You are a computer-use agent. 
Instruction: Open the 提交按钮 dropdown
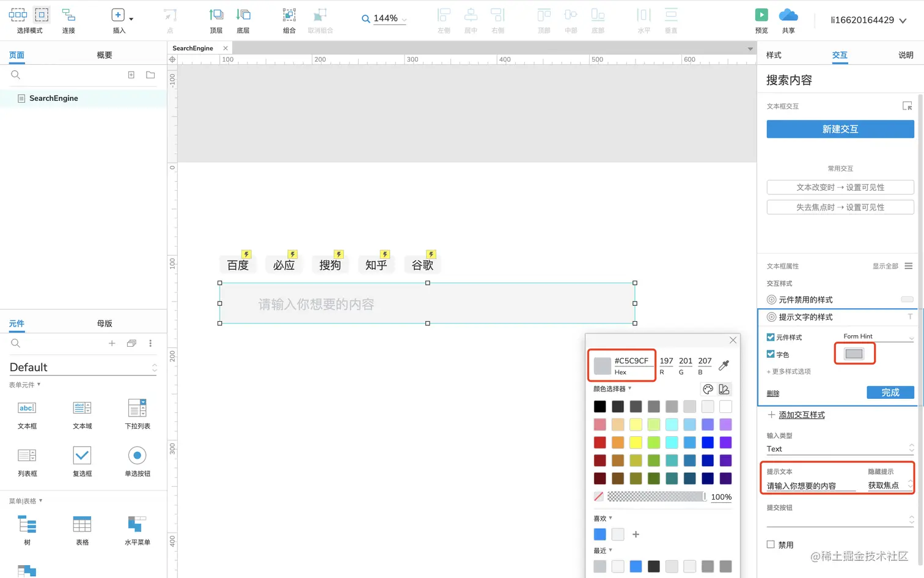click(840, 519)
